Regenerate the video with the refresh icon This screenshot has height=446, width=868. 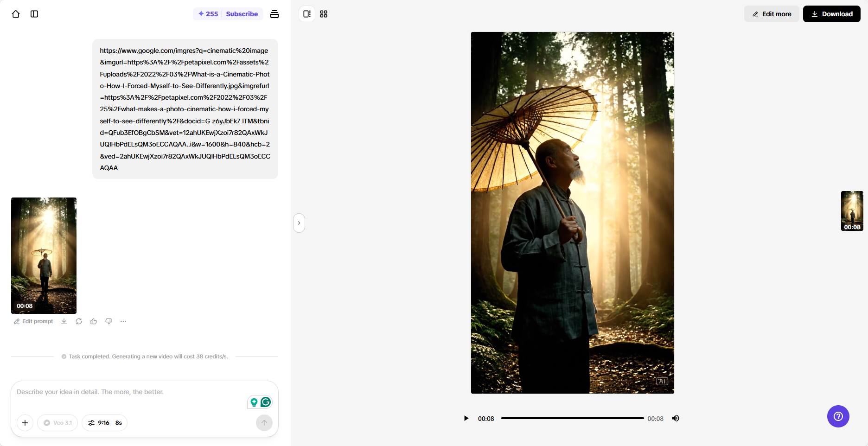tap(79, 321)
